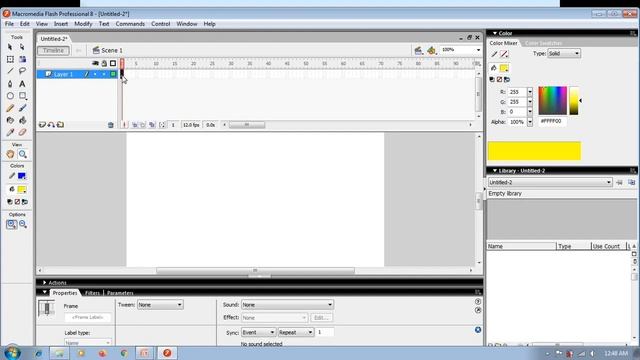Open the Edit Scene clapper icon
The image size is (640, 360).
[x=418, y=51]
